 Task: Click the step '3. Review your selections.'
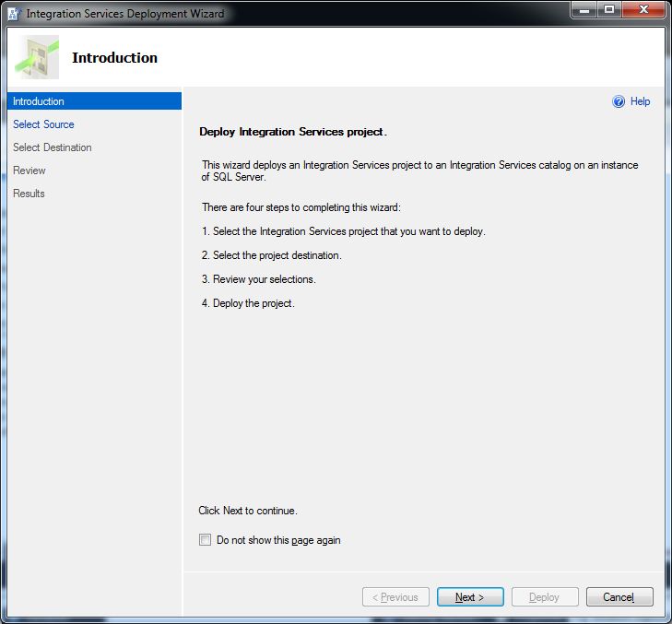click(x=259, y=279)
